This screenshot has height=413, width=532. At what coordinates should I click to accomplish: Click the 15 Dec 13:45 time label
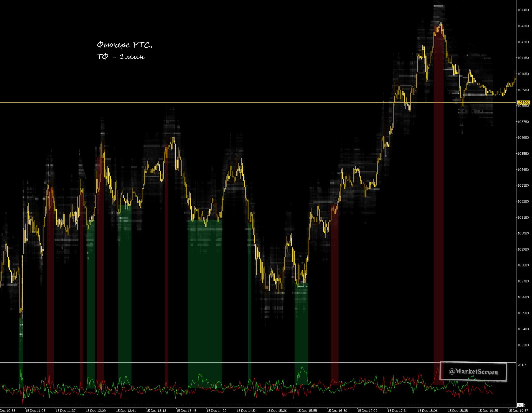click(186, 411)
